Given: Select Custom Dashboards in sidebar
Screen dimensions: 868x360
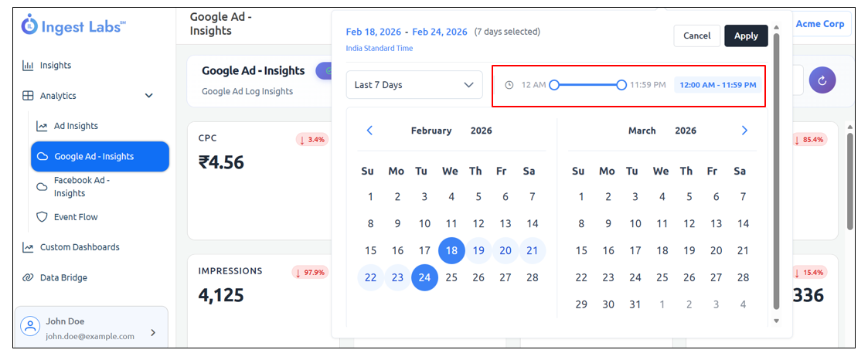Looking at the screenshot, I should 80,247.
